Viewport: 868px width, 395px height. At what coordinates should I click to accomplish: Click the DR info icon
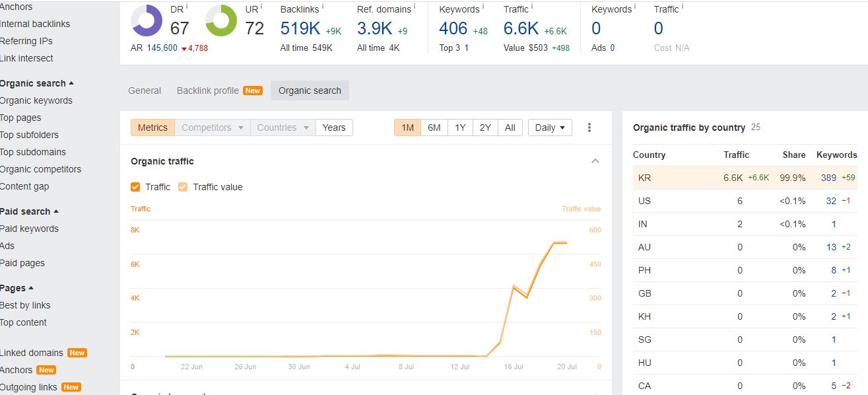187,7
